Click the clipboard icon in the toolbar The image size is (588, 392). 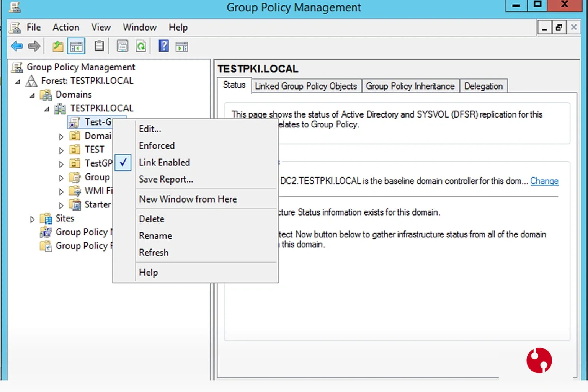click(x=99, y=46)
